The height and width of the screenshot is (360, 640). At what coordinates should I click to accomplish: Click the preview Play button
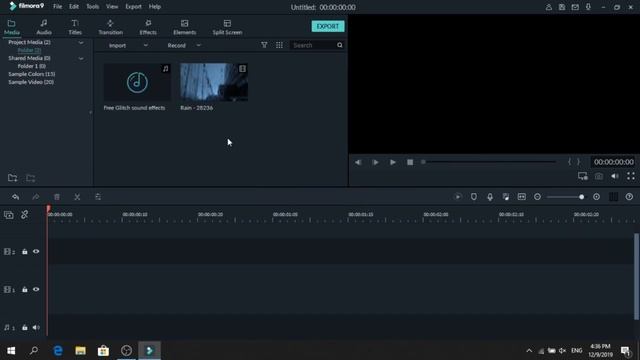(393, 162)
